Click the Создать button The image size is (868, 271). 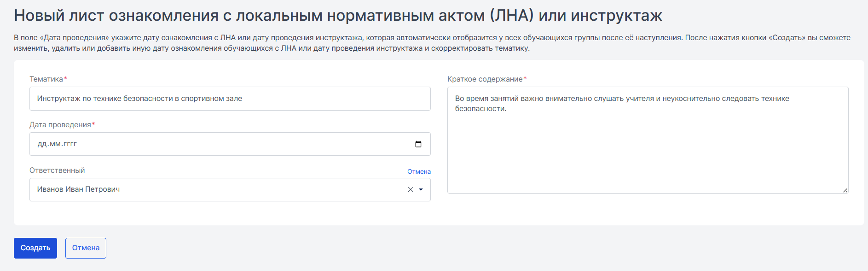(35, 248)
